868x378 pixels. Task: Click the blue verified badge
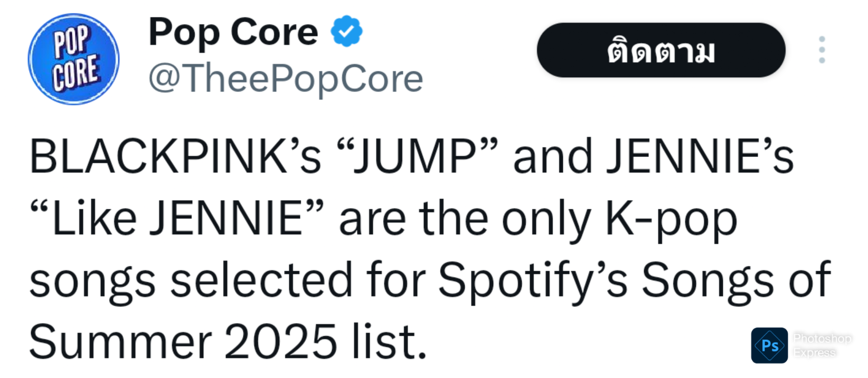click(346, 31)
